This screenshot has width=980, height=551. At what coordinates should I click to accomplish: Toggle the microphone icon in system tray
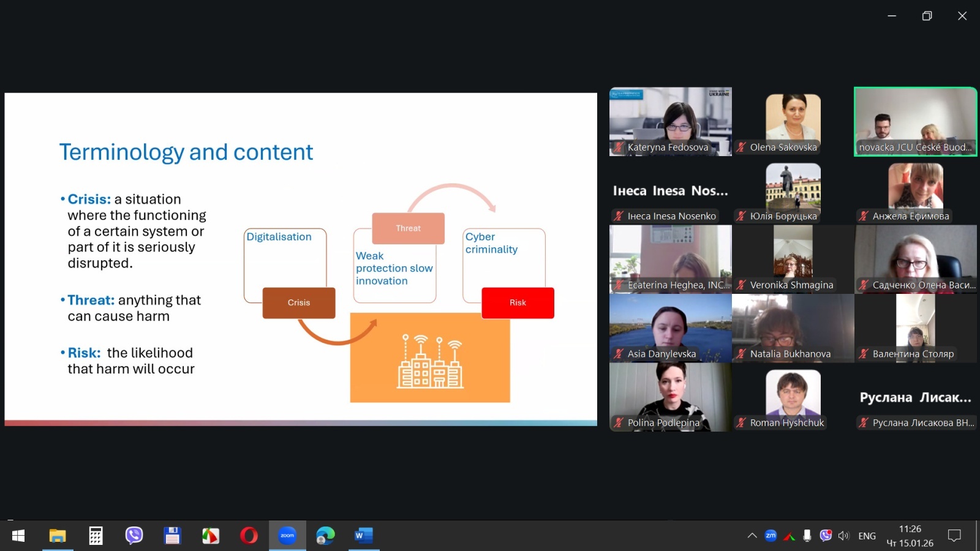pyautogui.click(x=807, y=536)
